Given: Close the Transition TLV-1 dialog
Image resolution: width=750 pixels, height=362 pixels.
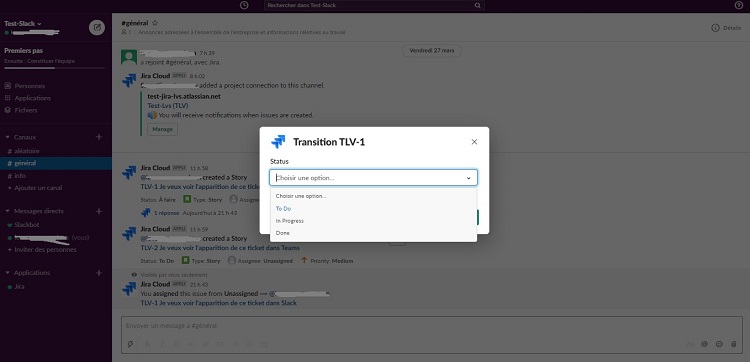Looking at the screenshot, I should [x=474, y=142].
